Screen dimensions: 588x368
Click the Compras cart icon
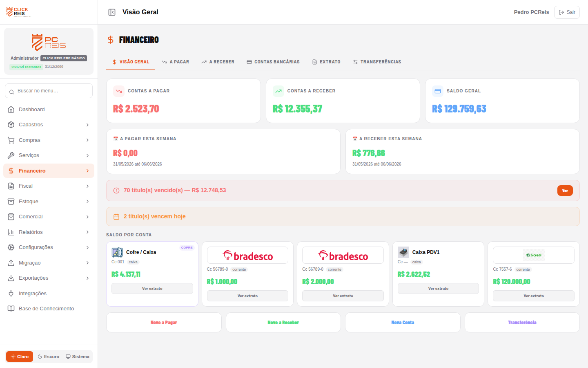[11, 140]
